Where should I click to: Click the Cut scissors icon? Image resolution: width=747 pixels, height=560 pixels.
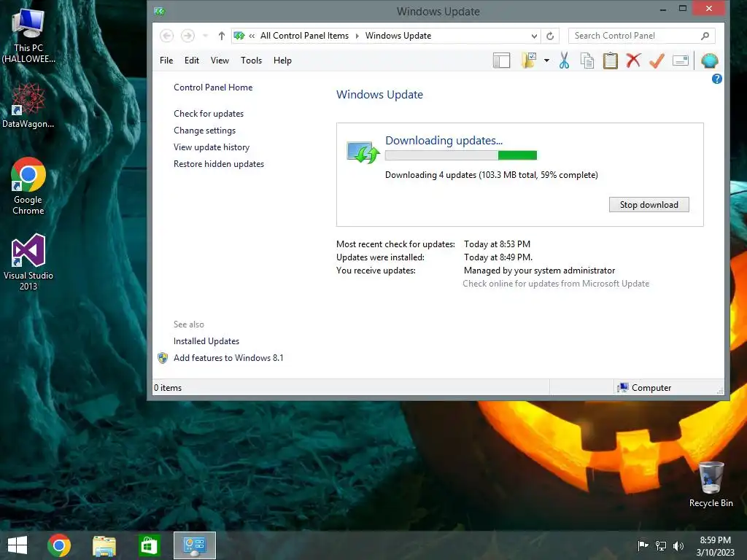coord(564,61)
